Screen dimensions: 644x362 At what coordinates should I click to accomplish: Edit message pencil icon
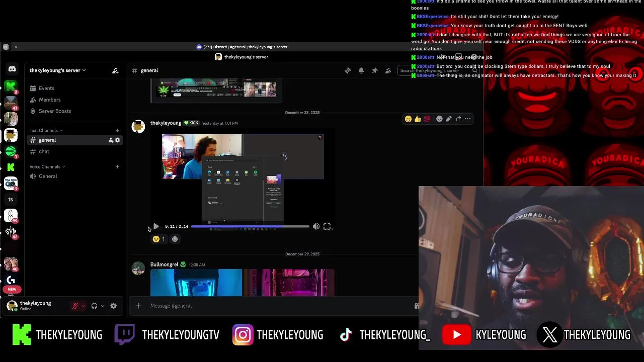point(449,119)
